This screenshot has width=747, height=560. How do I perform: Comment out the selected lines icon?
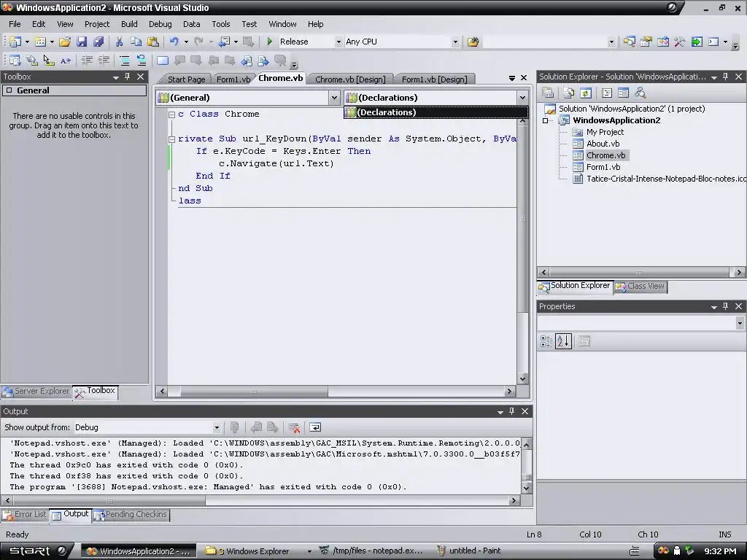(124, 61)
